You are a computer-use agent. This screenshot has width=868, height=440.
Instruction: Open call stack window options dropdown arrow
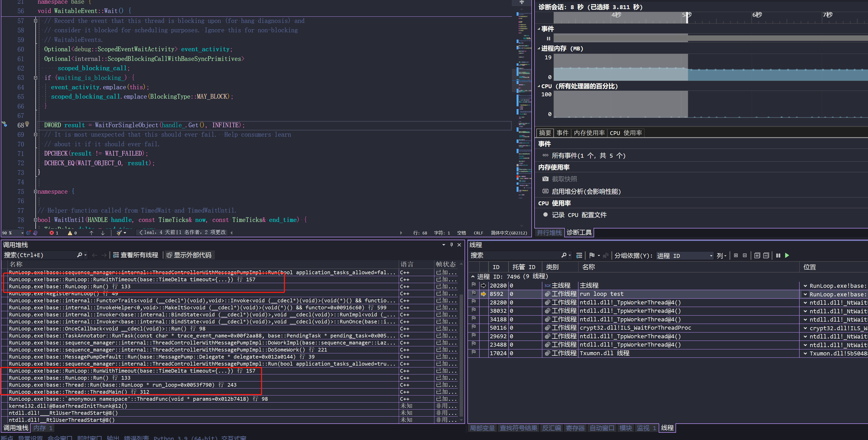pyautogui.click(x=443, y=245)
